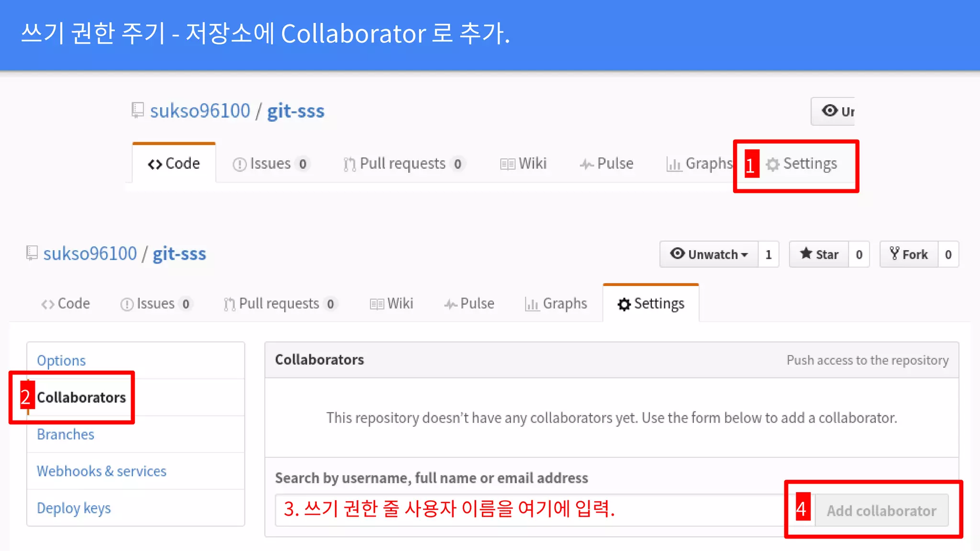Click the Pulse icon in the lower tab row

[x=450, y=304]
